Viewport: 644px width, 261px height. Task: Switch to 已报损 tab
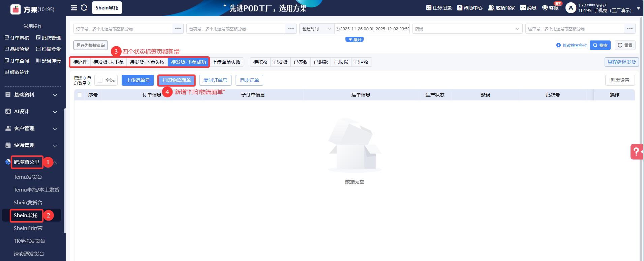pos(341,62)
